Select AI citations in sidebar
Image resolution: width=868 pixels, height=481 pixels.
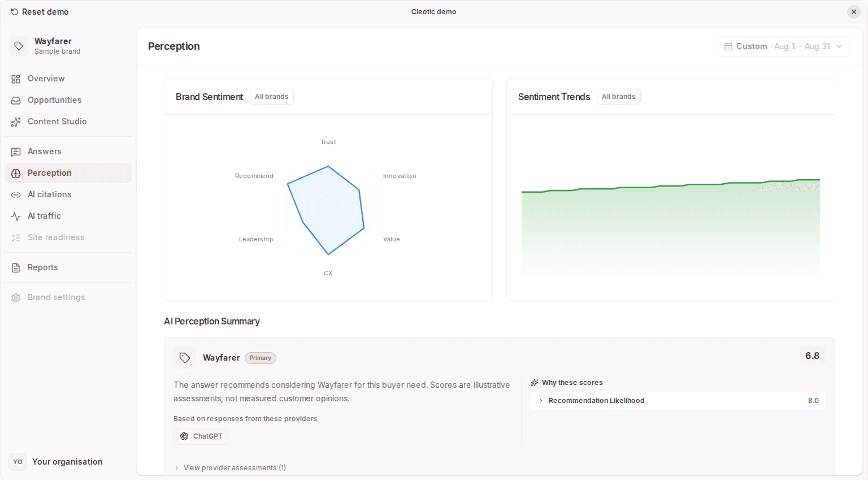[x=68, y=194]
